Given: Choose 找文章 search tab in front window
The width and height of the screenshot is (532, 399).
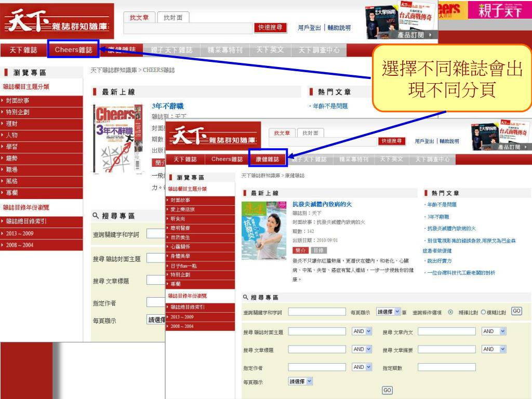Looking at the screenshot, I should pos(282,132).
